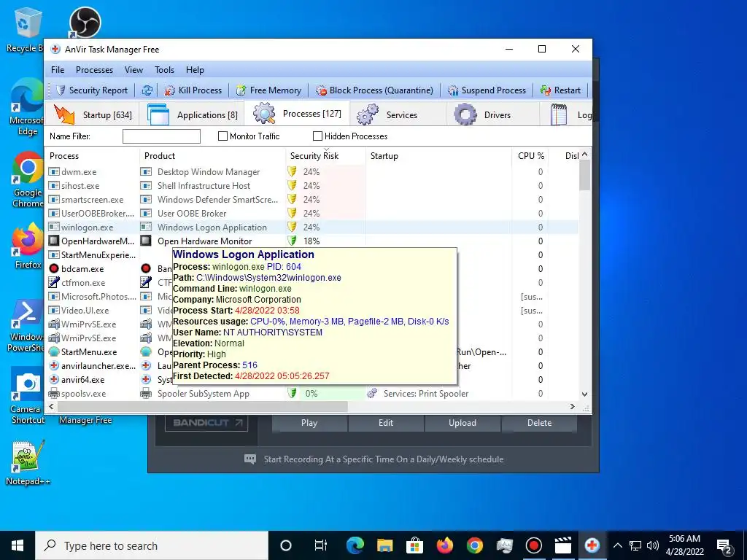
Task: Click the horizontal scrollbar left arrow
Action: [52, 407]
